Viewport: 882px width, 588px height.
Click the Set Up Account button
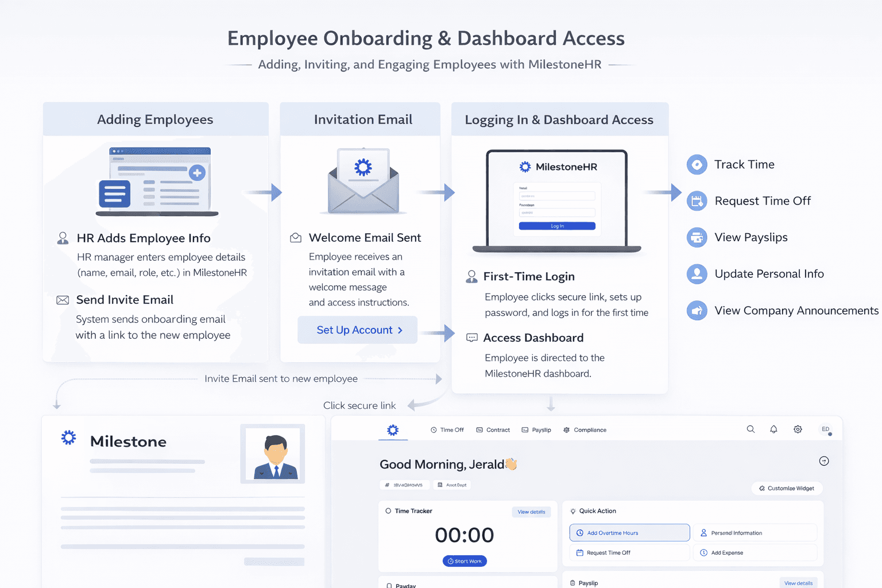(357, 330)
